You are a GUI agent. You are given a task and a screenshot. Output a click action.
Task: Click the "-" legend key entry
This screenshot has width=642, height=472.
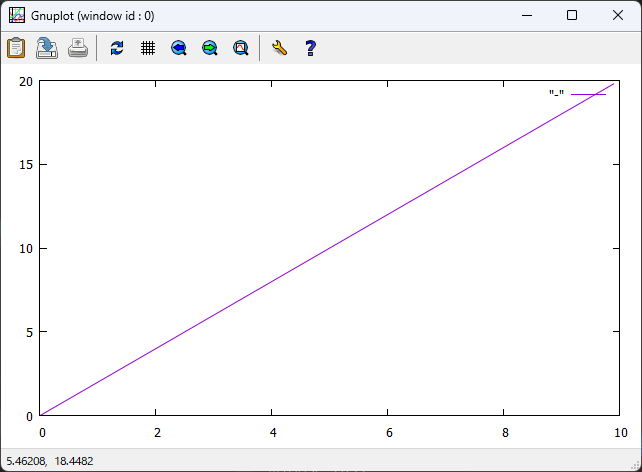(x=556, y=94)
